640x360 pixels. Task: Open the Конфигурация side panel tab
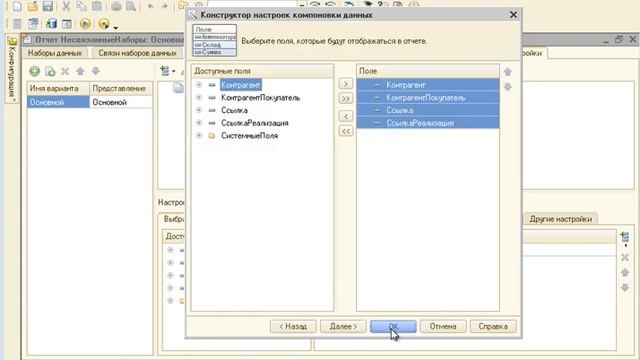pos(12,69)
